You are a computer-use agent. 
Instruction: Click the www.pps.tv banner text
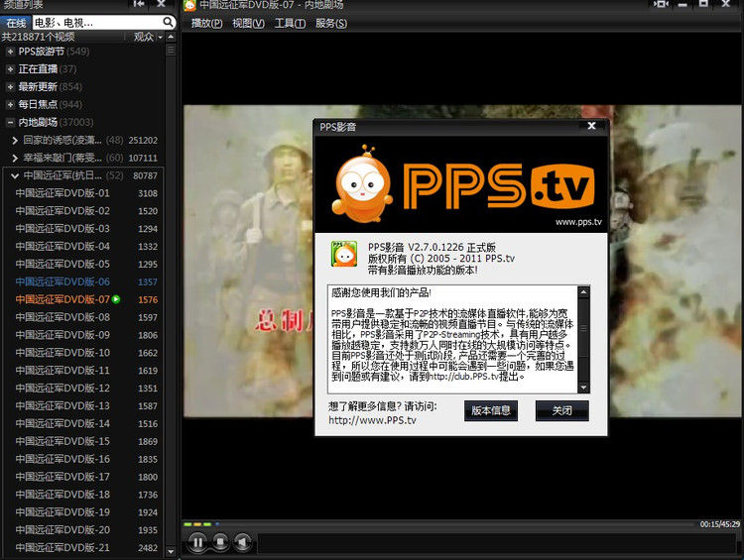coord(578,222)
